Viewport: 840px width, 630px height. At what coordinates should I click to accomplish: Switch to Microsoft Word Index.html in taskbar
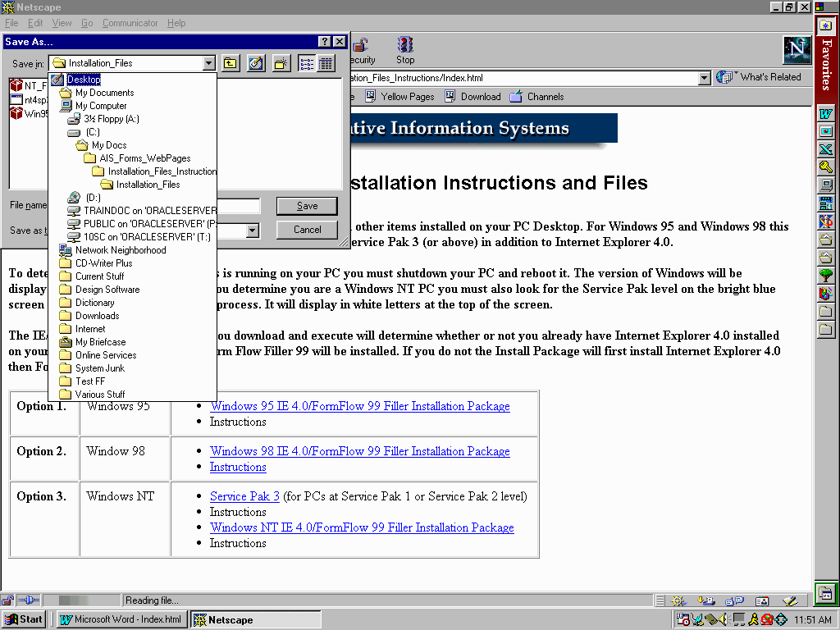coord(122,619)
